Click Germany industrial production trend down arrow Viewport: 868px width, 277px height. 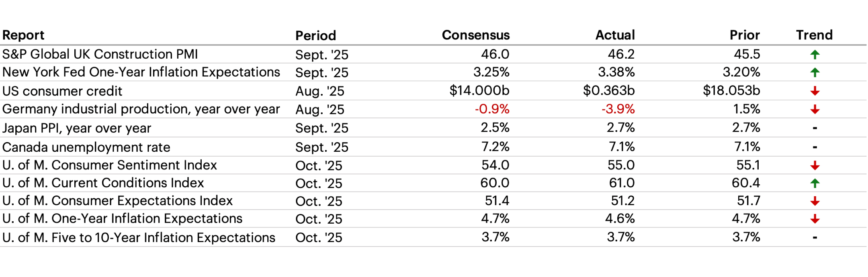[x=815, y=109]
